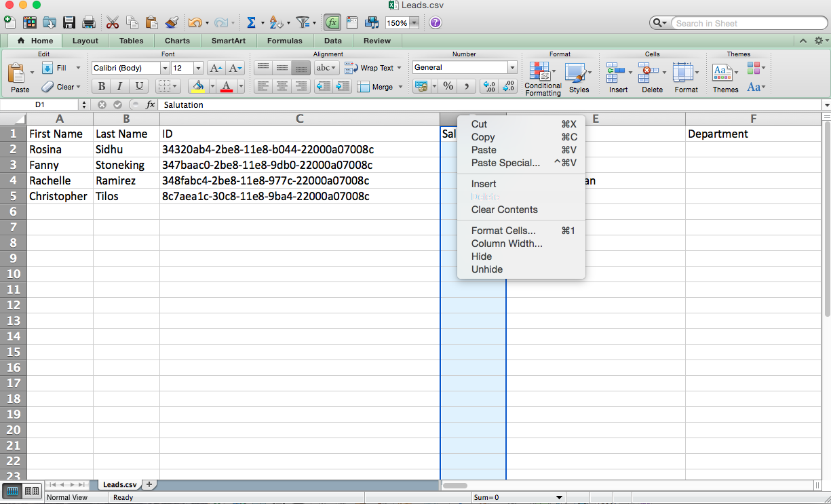Choose Column Width… from context menu
The width and height of the screenshot is (831, 504).
(x=522, y=244)
